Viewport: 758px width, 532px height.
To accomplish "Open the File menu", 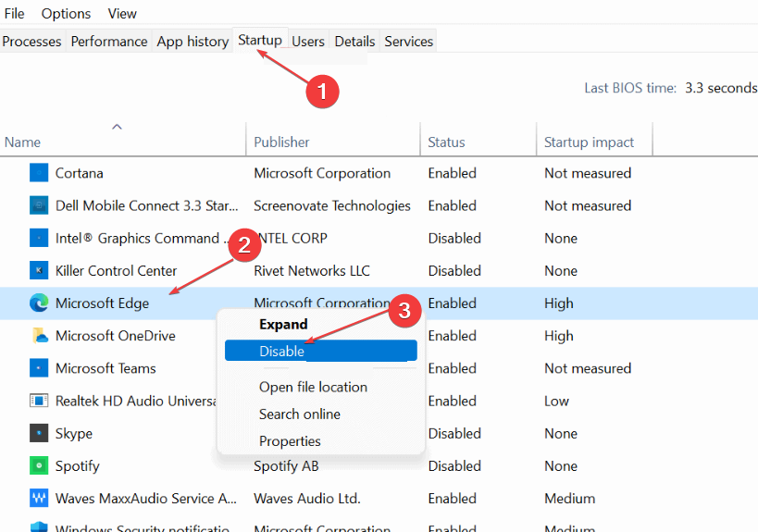I will [14, 13].
